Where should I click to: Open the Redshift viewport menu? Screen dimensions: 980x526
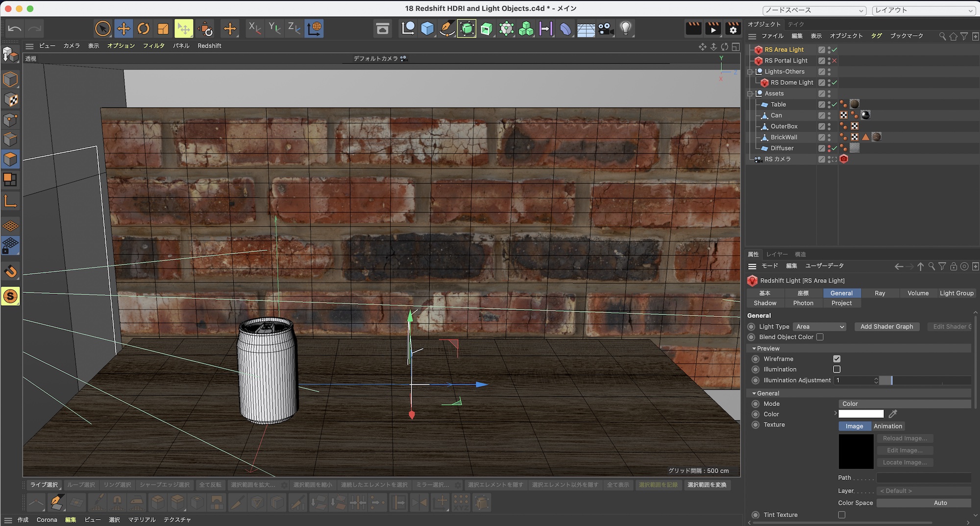click(x=209, y=46)
